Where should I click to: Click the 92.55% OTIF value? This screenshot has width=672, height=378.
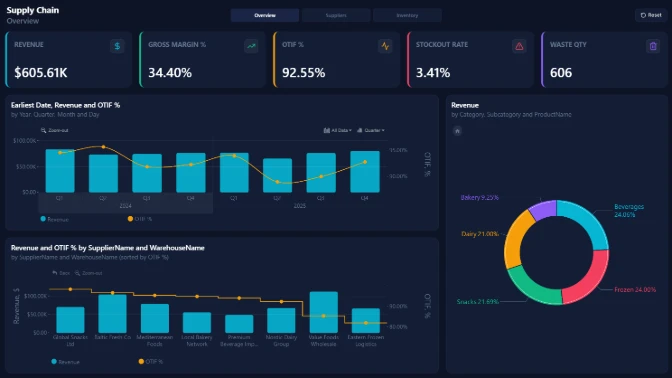click(x=303, y=72)
